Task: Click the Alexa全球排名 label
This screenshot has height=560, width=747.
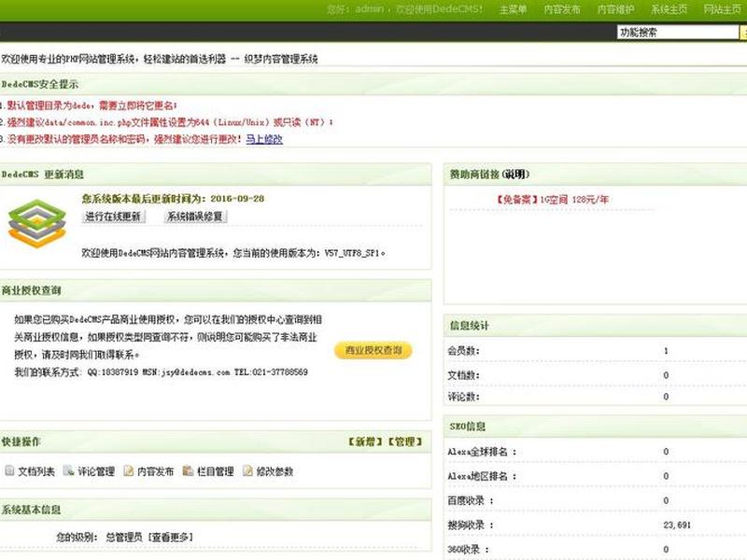Action: click(482, 452)
